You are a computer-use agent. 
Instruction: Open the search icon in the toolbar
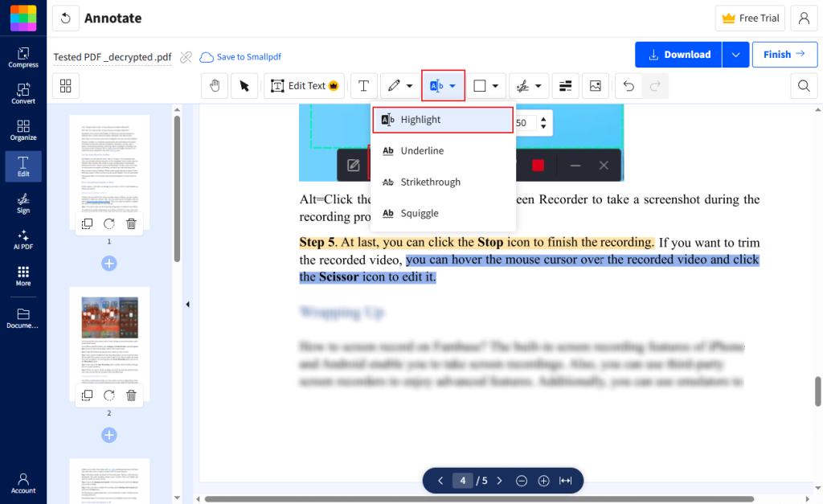803,85
